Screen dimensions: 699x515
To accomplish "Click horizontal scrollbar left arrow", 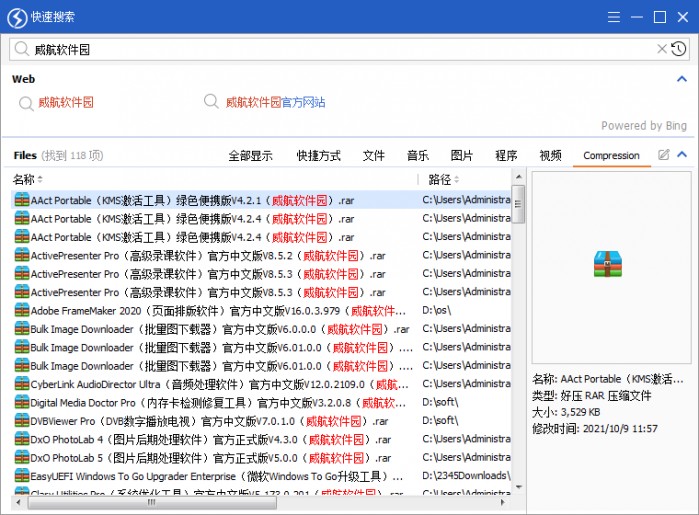I will pos(18,502).
